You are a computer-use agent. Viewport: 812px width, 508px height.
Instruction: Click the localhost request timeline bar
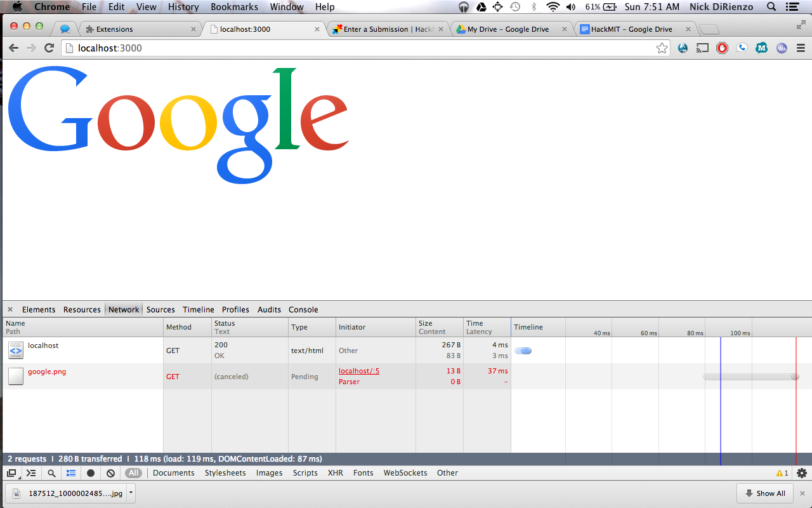(x=523, y=351)
